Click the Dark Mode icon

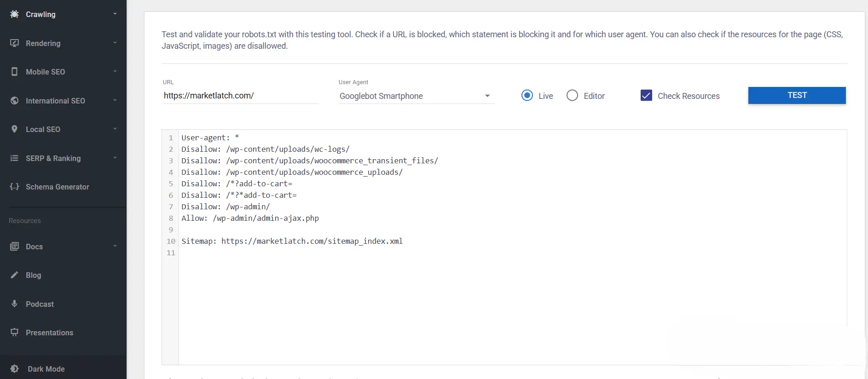pyautogui.click(x=14, y=369)
